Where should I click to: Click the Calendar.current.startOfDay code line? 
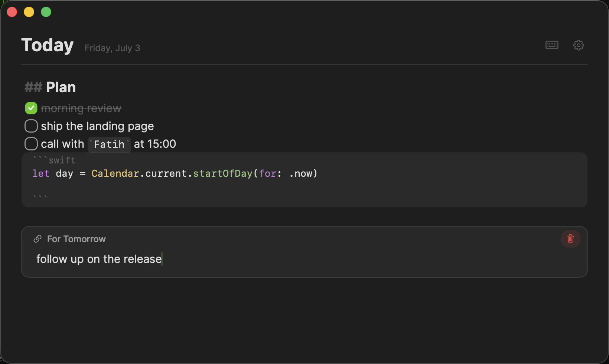point(175,173)
